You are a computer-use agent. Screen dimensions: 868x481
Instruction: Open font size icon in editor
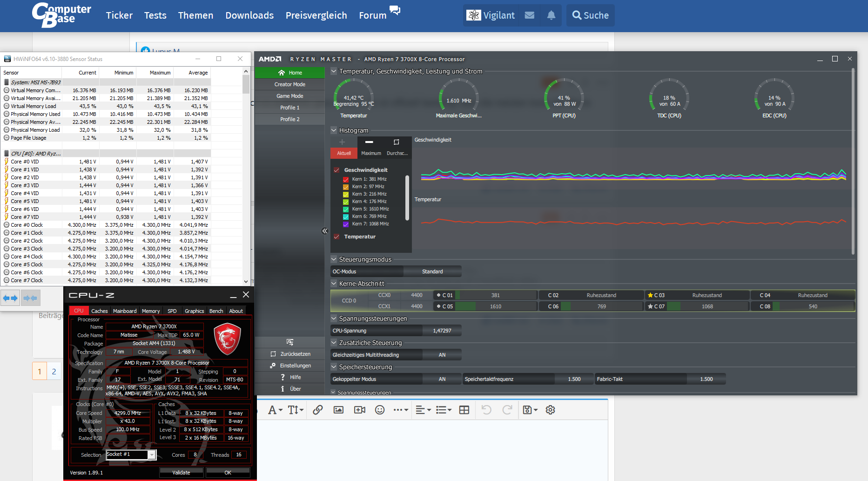296,410
